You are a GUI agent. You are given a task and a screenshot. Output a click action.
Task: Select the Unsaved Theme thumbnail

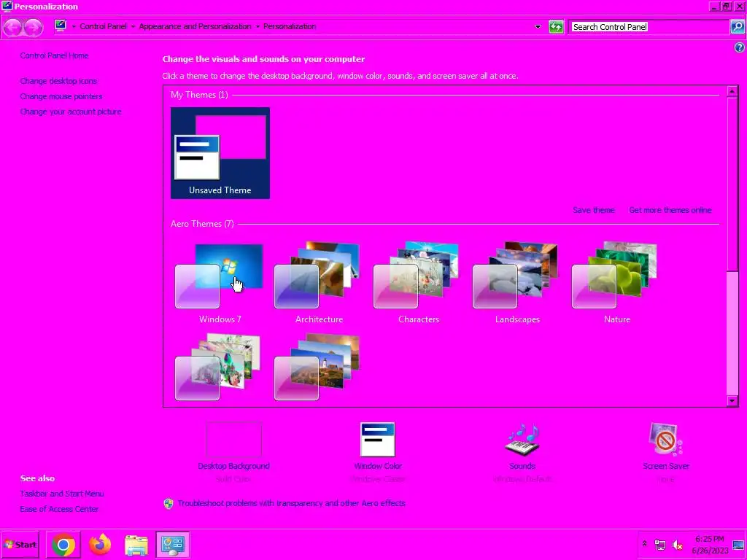(220, 153)
